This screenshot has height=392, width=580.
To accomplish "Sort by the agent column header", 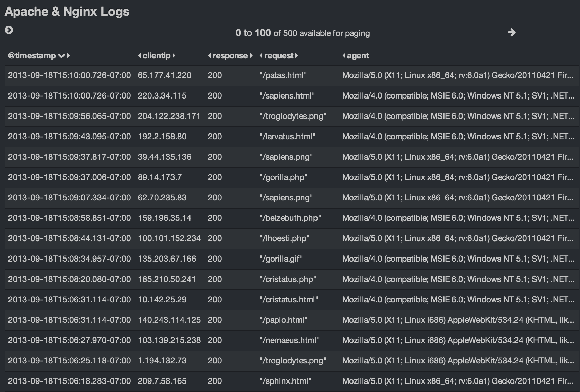I will click(x=358, y=56).
